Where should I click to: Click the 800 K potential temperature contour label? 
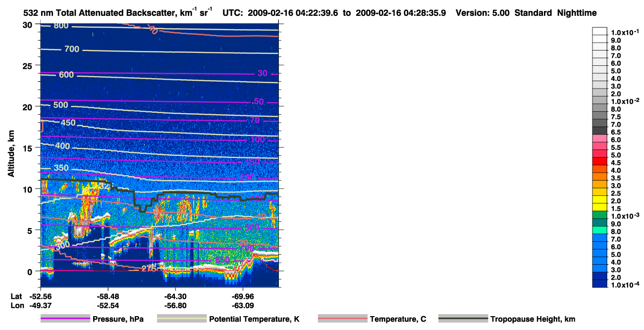(61, 26)
